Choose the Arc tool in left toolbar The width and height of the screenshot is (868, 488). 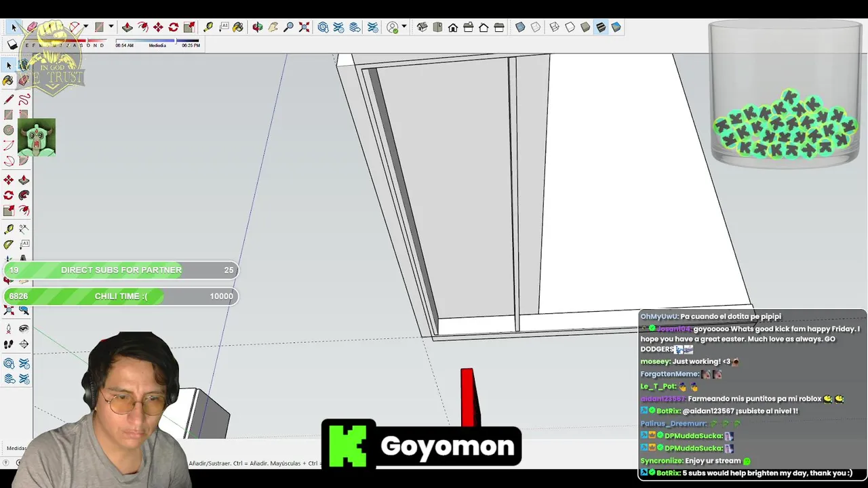8,144
